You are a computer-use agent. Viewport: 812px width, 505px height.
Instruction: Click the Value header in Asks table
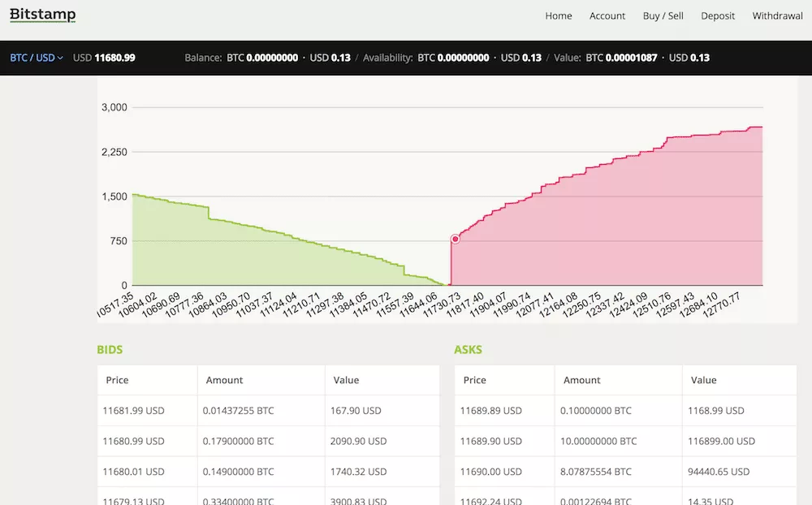[x=703, y=380]
